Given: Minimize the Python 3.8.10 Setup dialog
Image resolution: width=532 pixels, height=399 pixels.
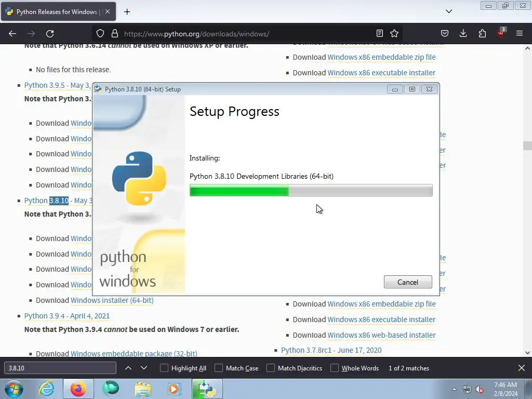Looking at the screenshot, I should click(395, 89).
